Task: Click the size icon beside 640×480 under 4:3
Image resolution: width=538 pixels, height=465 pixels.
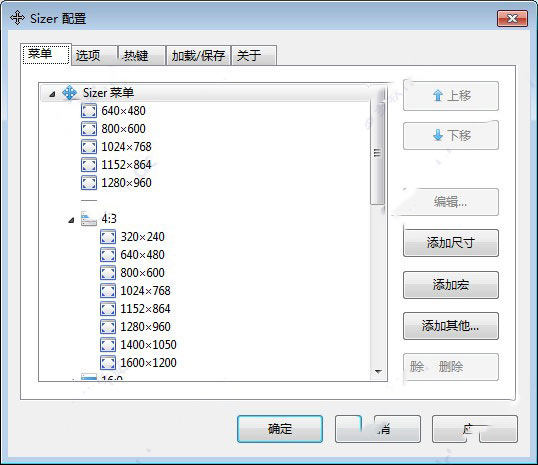Action: (x=108, y=255)
